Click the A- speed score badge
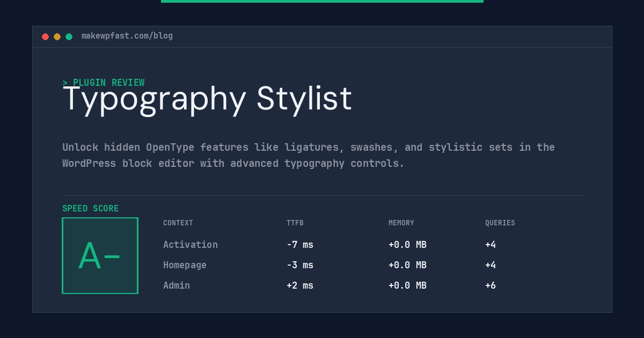The image size is (644, 338). [100, 255]
